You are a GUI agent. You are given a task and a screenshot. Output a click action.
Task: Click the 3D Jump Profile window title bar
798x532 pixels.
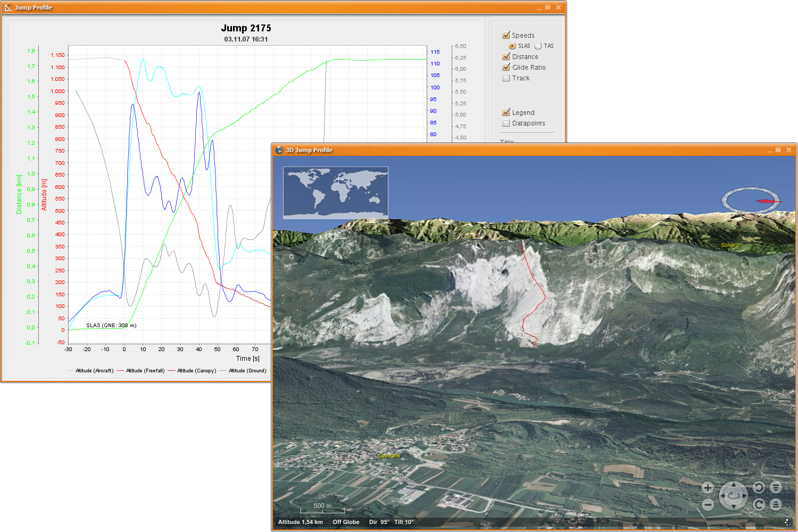(479, 150)
